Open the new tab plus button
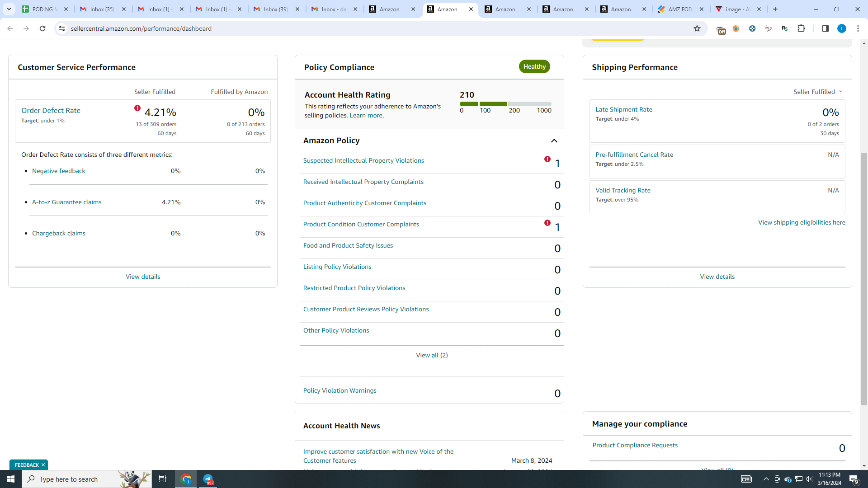The height and width of the screenshot is (488, 868). (x=775, y=9)
